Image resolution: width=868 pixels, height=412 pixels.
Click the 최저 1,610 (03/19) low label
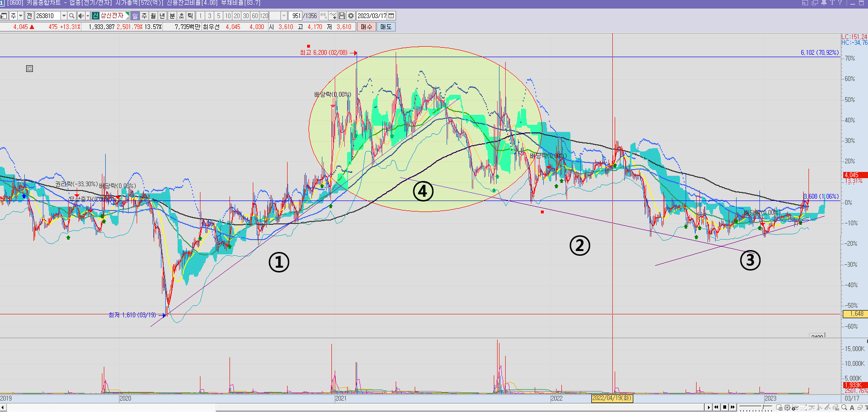pos(132,315)
